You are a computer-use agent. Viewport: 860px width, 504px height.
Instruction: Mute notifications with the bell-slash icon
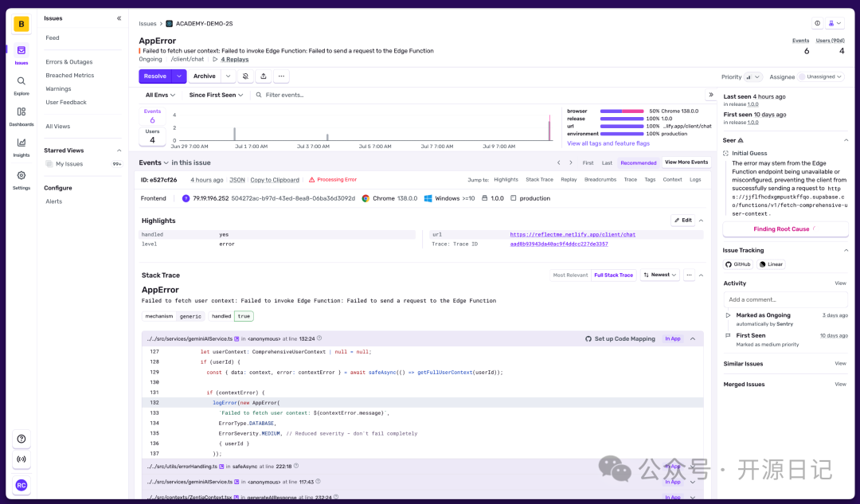[x=245, y=76]
